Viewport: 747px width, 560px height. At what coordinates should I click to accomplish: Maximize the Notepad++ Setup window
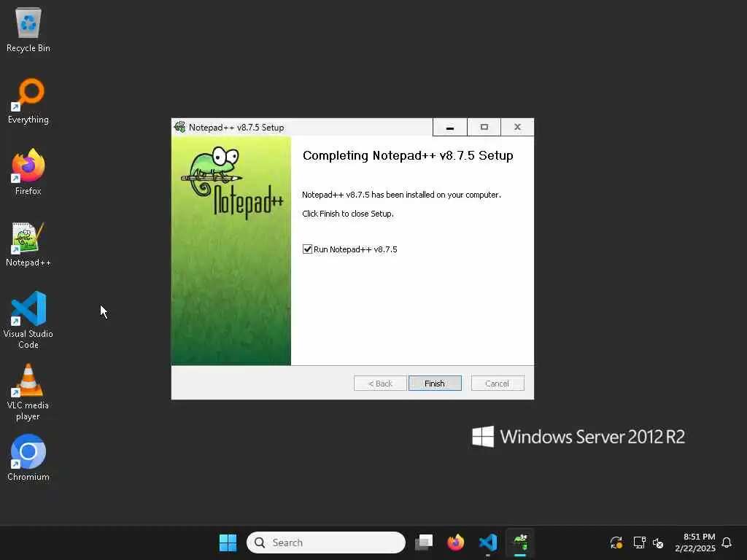[x=484, y=127]
